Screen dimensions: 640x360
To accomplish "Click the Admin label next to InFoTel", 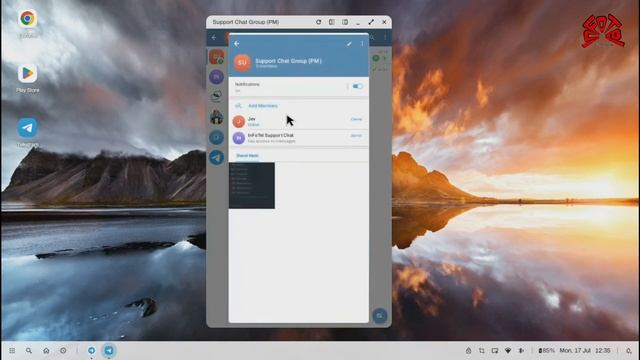I will [356, 136].
